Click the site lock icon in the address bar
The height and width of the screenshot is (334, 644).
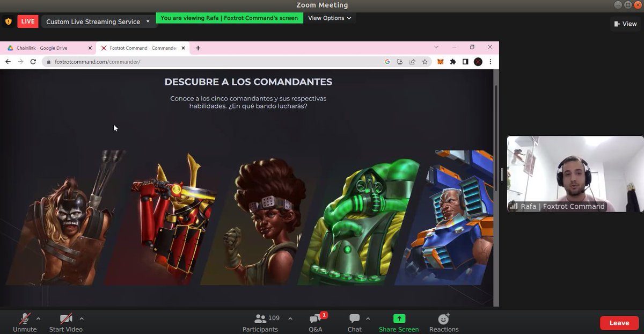pos(49,62)
